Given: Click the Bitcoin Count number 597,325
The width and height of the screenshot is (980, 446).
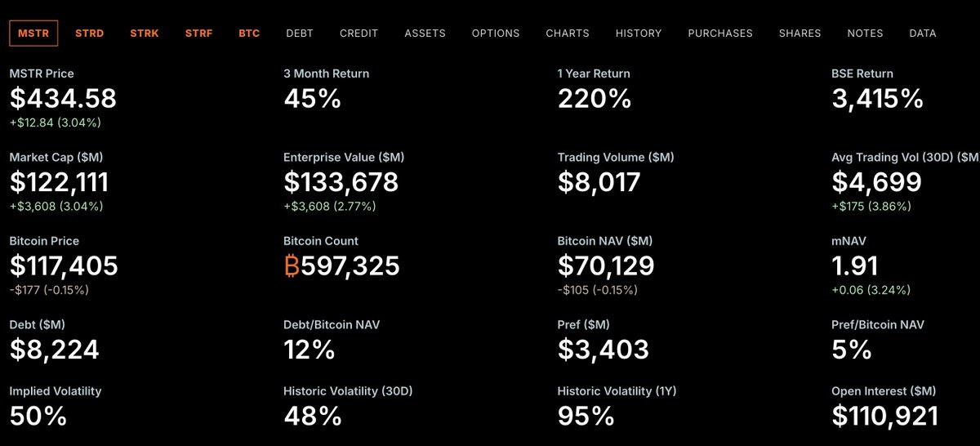Looking at the screenshot, I should coord(350,266).
